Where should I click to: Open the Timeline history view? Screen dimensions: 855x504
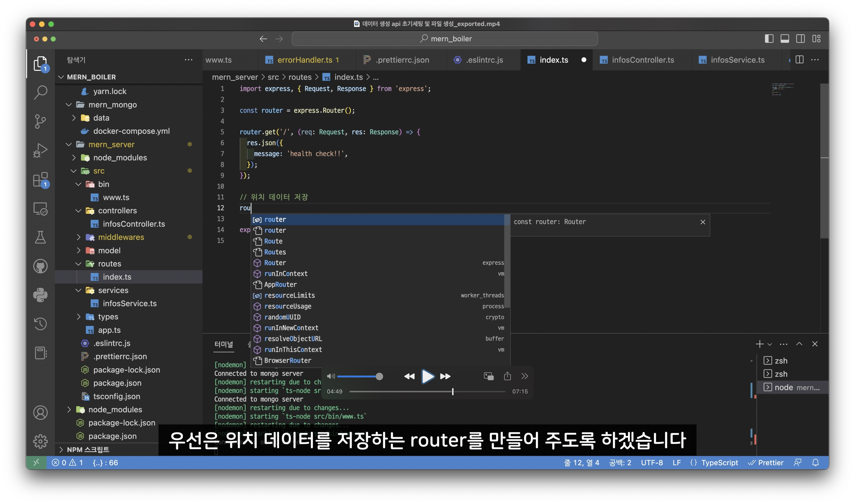click(x=40, y=324)
